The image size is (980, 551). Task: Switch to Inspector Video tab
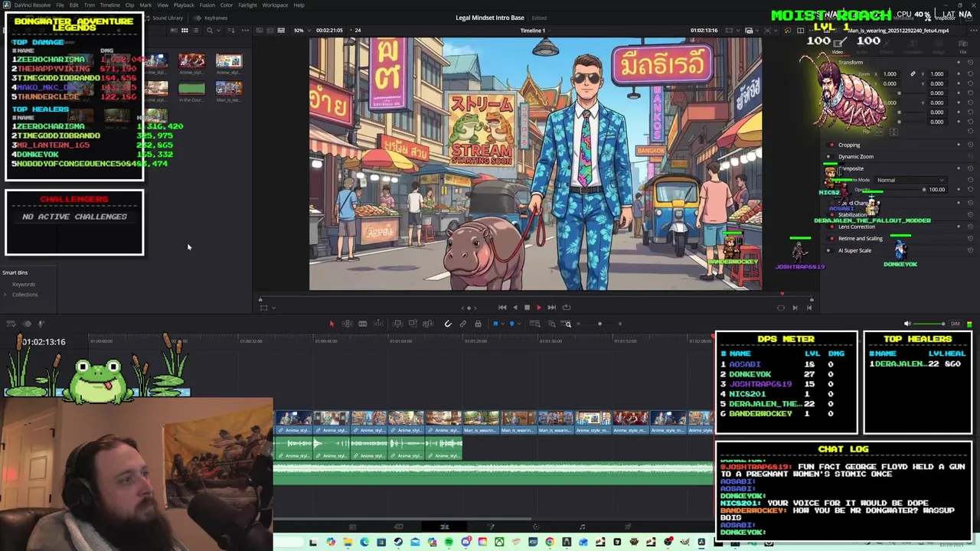pos(838,46)
